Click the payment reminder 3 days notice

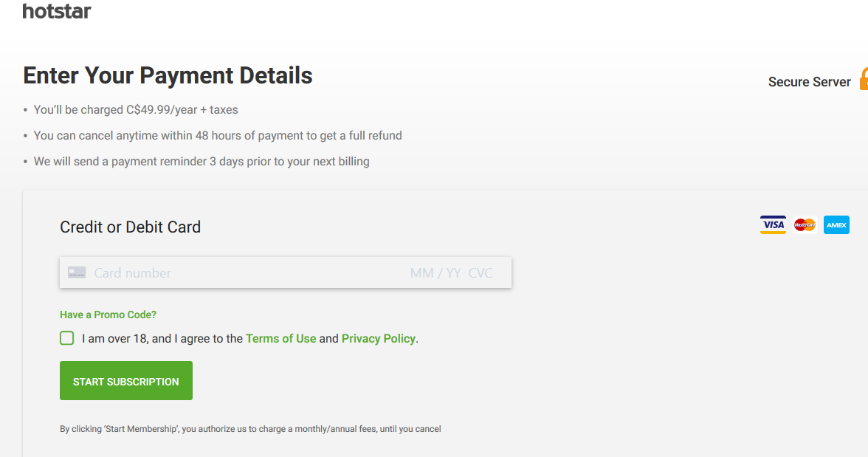point(201,162)
